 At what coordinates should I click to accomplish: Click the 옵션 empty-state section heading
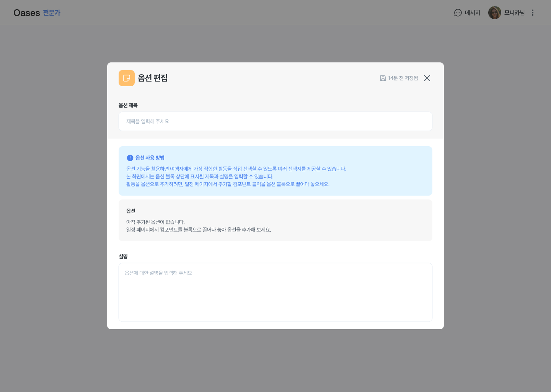tap(131, 211)
